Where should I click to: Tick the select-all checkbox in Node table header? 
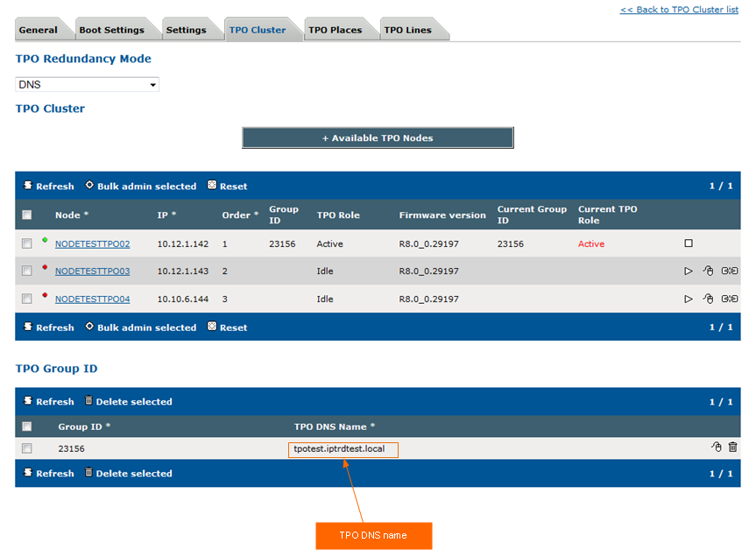[27, 215]
